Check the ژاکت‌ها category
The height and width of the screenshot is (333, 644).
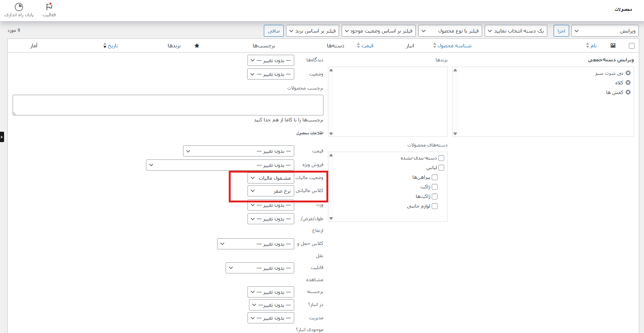click(x=435, y=196)
